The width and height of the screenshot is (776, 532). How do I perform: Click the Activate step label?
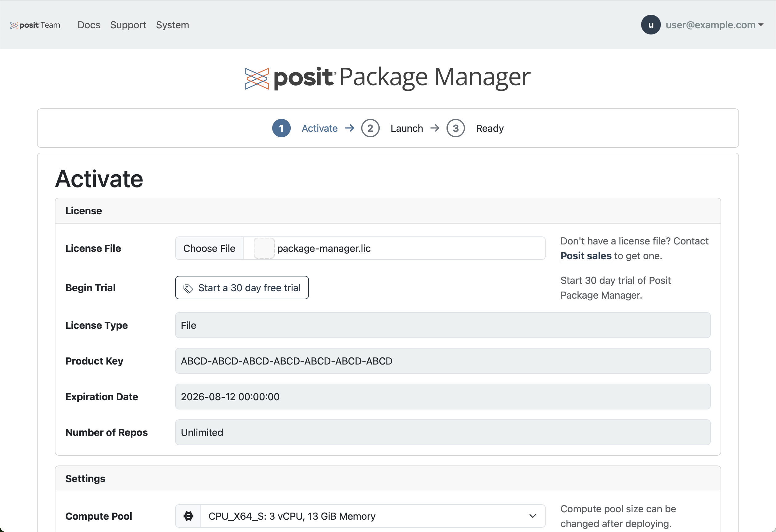click(x=319, y=128)
